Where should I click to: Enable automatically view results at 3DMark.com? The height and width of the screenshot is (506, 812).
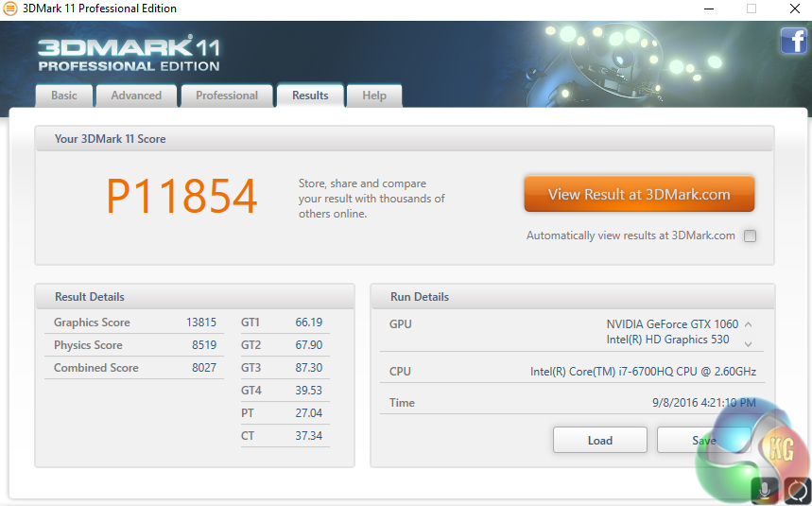750,236
